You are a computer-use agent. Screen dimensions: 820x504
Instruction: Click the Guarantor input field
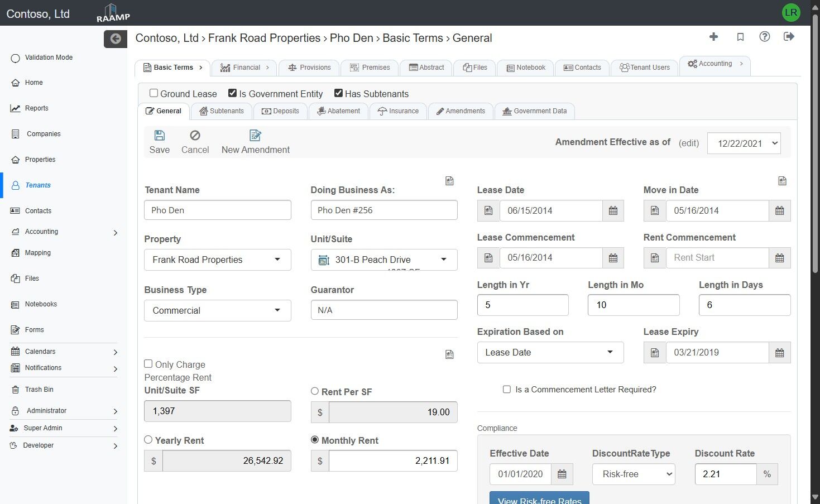(x=384, y=310)
